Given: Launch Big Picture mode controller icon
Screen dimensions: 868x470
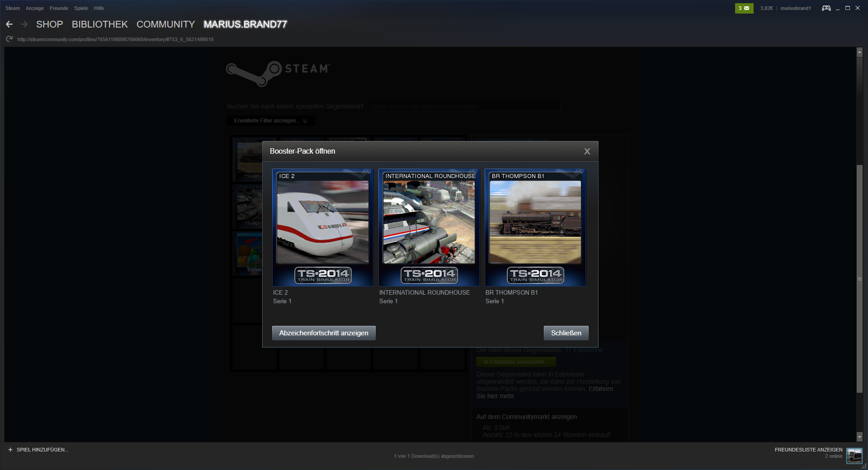Looking at the screenshot, I should point(826,8).
